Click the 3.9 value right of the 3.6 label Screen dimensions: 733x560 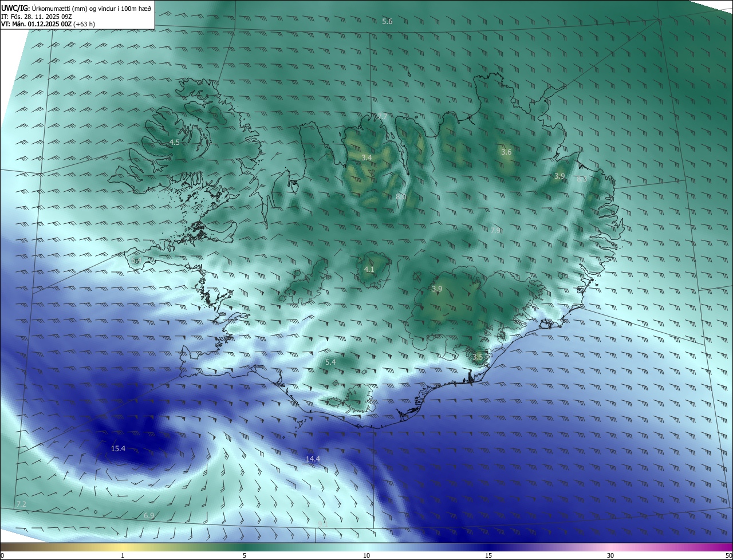pyautogui.click(x=559, y=176)
